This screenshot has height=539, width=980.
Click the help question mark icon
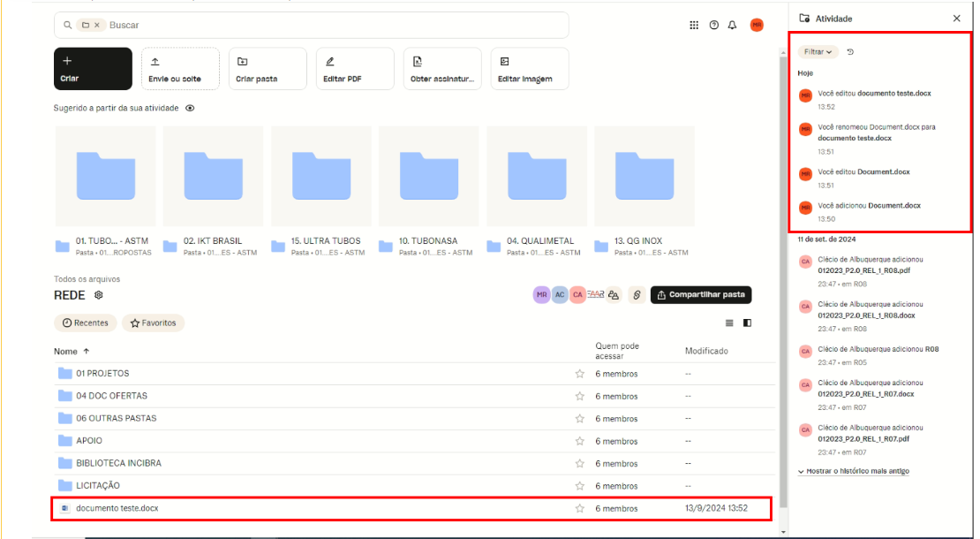click(713, 25)
